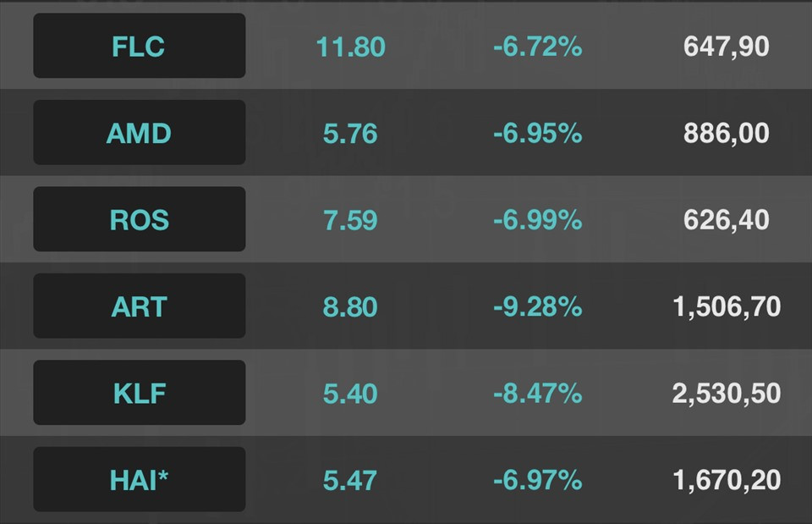Select the -6.95% change for AMD
Screen dimensions: 812x524
tap(538, 133)
